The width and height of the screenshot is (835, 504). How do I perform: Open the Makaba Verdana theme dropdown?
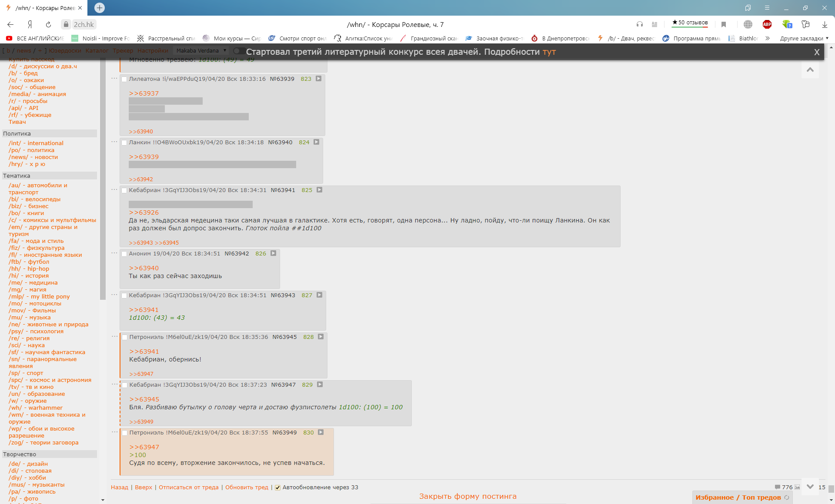click(x=201, y=51)
